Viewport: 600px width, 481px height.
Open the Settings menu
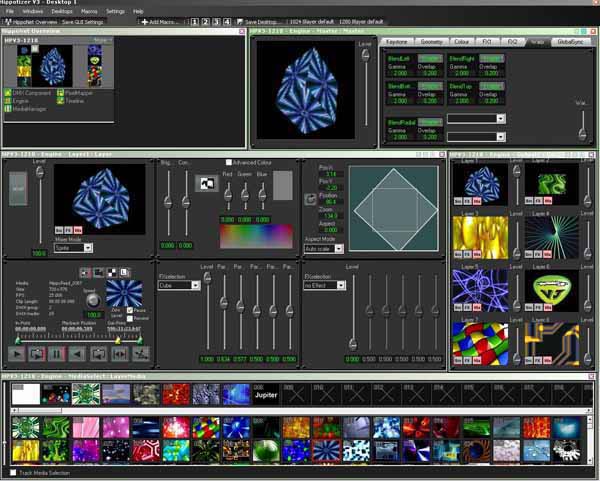(x=115, y=11)
